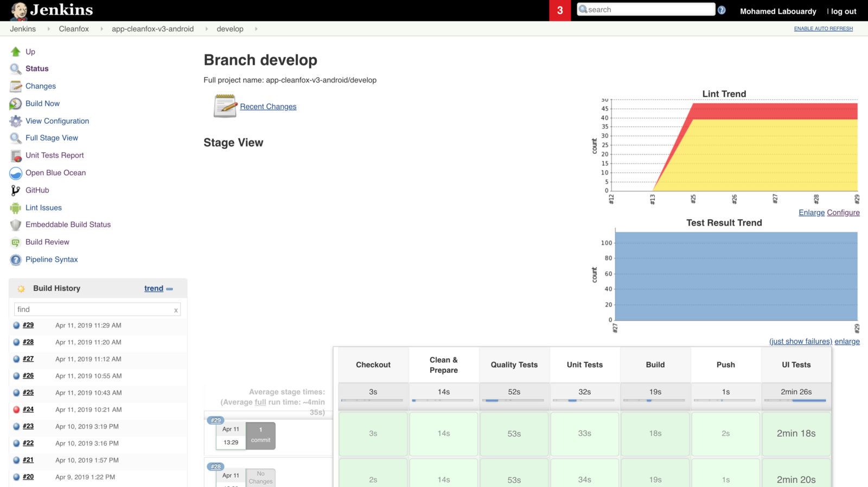Screen dimensions: 868x487
Task: Click the just show failures link
Action: point(801,341)
